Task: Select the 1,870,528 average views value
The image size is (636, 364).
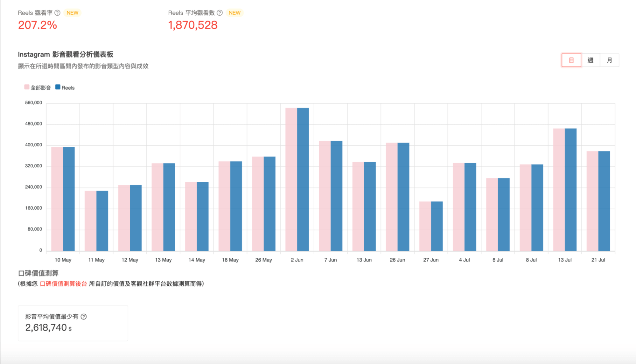Action: click(x=193, y=25)
